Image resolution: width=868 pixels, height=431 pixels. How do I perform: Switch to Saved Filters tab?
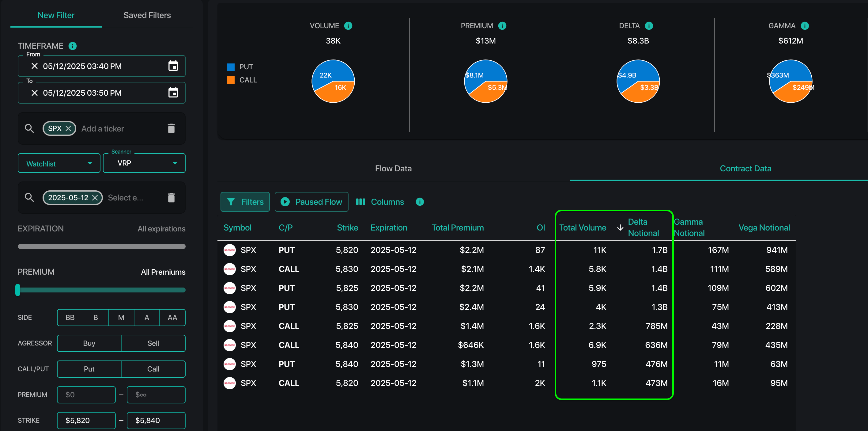(147, 15)
